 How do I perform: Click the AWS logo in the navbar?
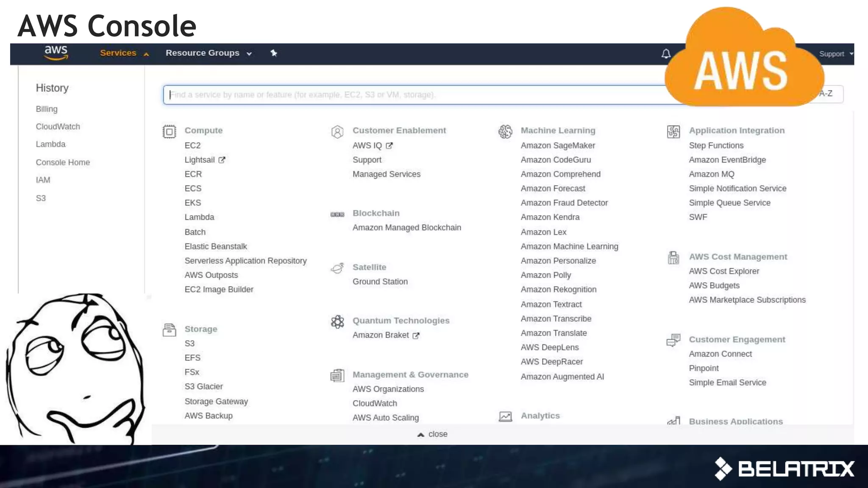coord(56,53)
